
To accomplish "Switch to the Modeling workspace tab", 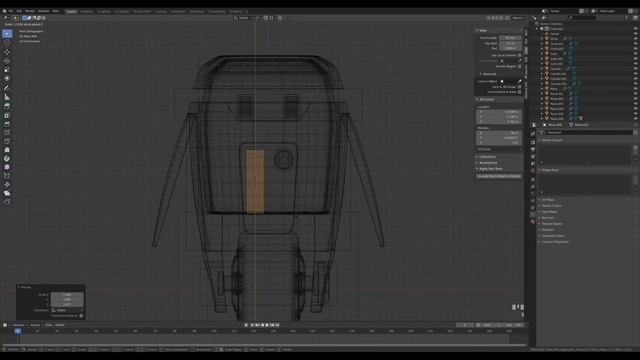I will tap(87, 11).
